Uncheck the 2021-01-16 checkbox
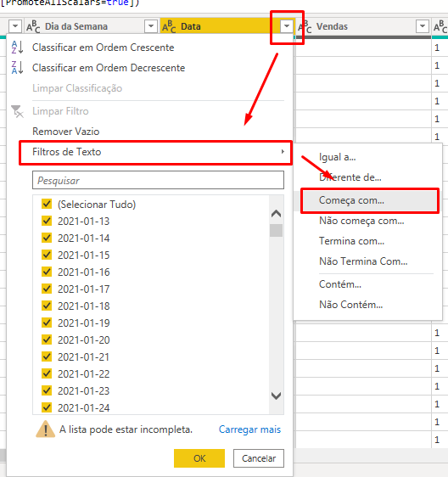 [x=47, y=272]
